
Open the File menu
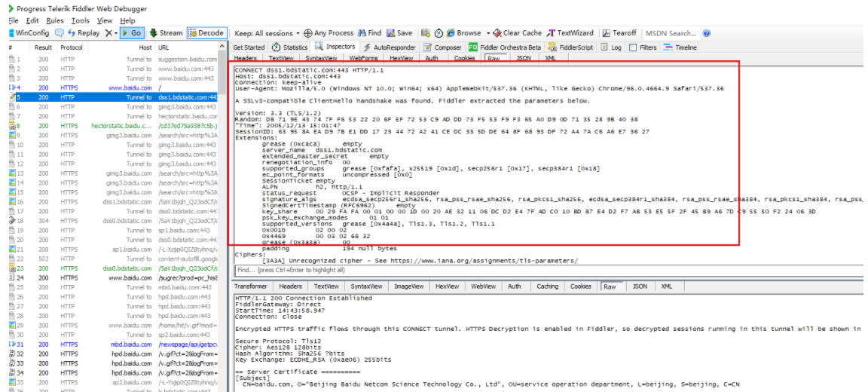tap(14, 20)
